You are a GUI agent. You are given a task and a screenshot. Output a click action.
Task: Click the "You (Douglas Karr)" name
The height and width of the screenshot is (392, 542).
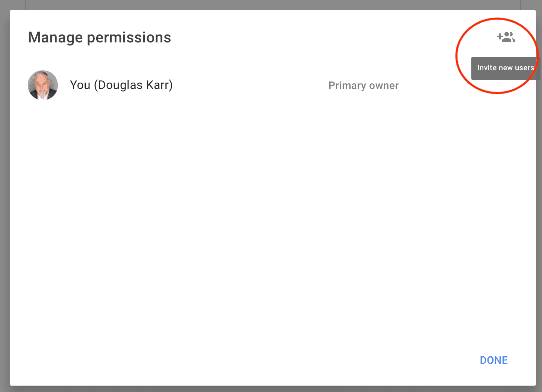point(121,85)
